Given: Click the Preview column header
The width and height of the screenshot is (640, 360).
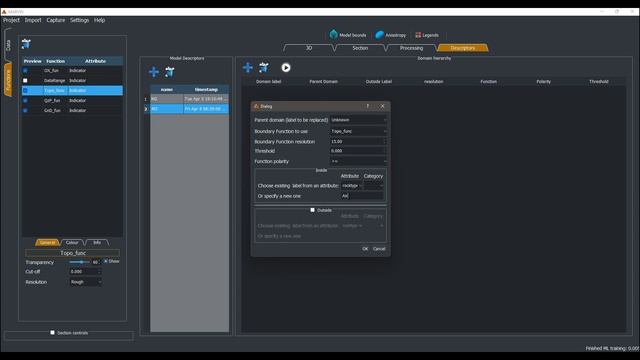Looking at the screenshot, I should 33,61.
